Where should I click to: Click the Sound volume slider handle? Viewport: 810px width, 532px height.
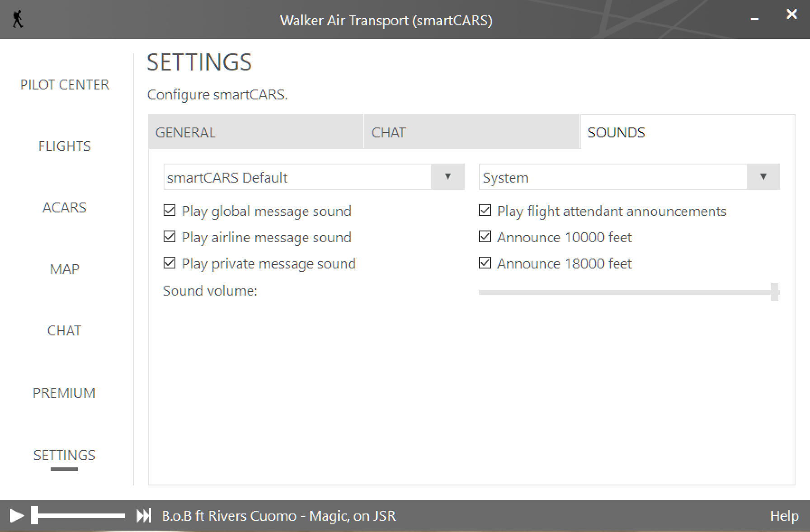[775, 292]
